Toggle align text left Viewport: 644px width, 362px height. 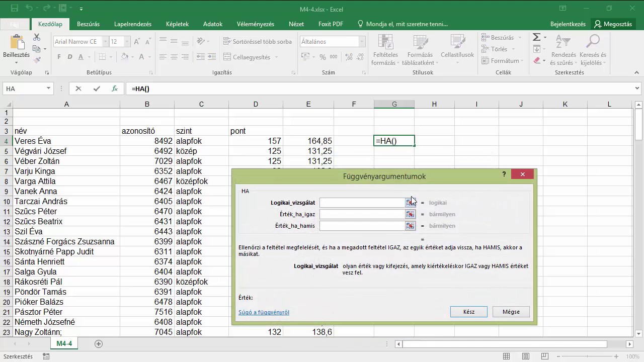coord(163,57)
